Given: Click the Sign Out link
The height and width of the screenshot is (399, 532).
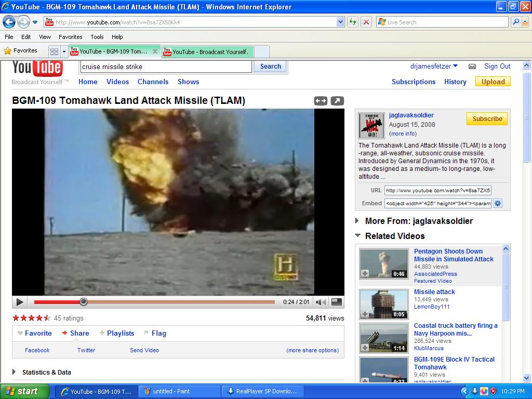Looking at the screenshot, I should [497, 66].
